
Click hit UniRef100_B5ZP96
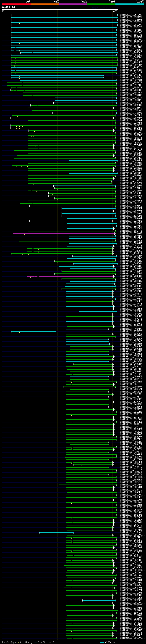click(131, 515)
